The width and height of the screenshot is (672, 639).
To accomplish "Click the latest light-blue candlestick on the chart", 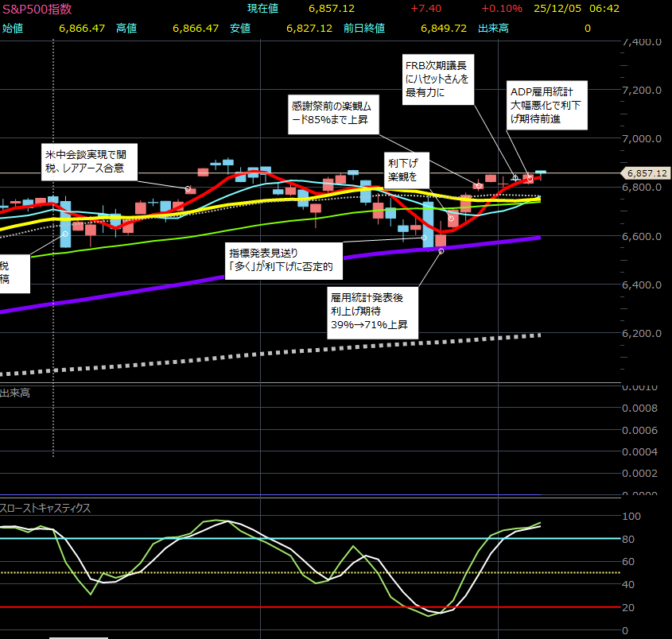I will (x=541, y=172).
